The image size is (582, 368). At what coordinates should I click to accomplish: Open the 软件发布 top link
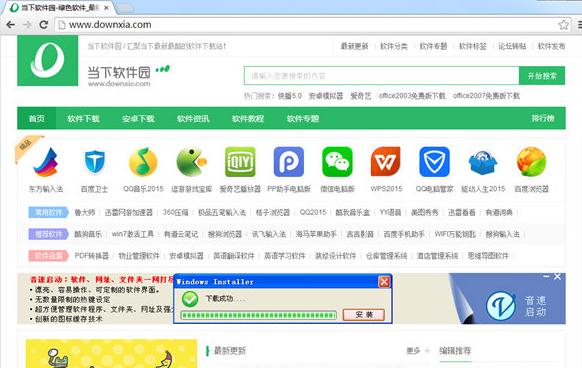tap(552, 46)
